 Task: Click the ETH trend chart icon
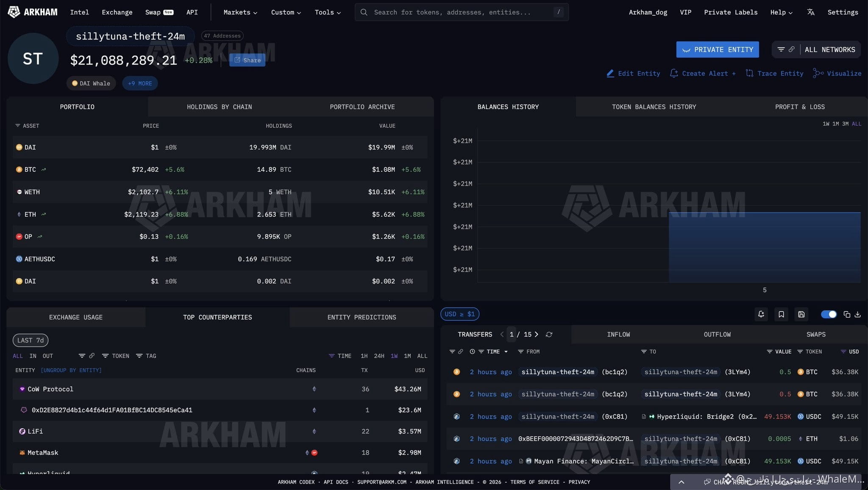[43, 215]
